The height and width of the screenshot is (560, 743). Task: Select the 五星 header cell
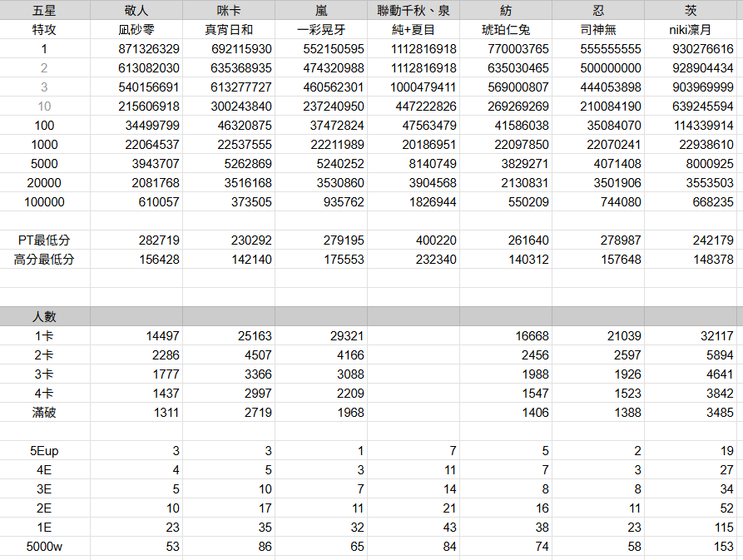click(x=44, y=11)
